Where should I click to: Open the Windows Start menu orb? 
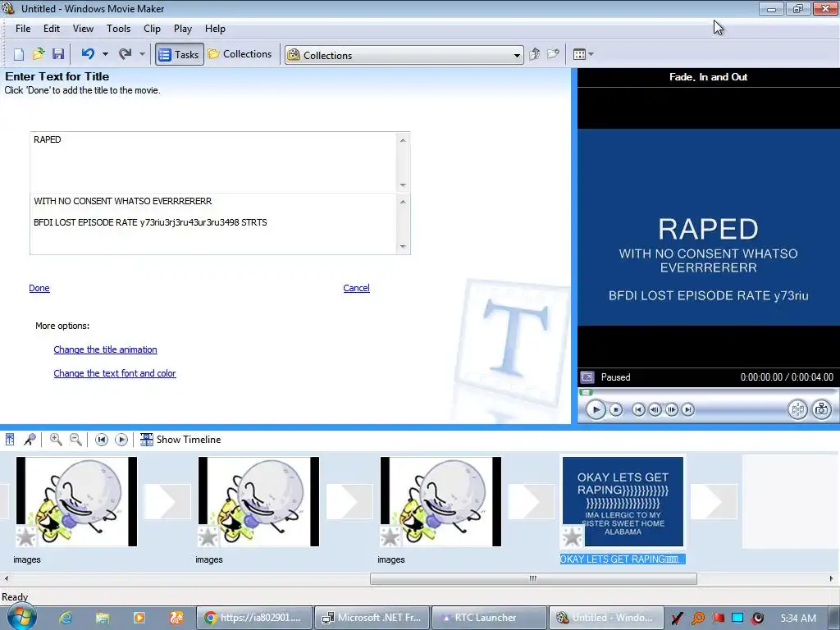tap(21, 617)
